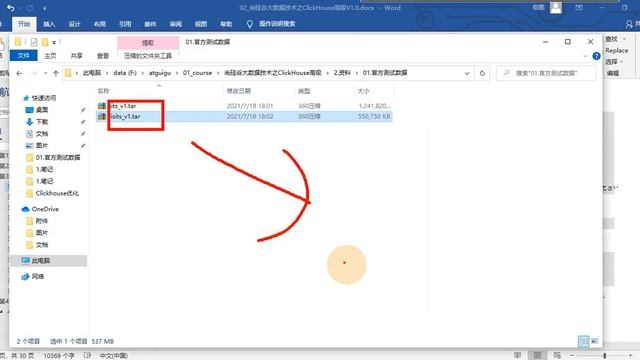Switch to the 共享 ribbon tab
Viewport: 640px width, 360px height.
pos(76,56)
